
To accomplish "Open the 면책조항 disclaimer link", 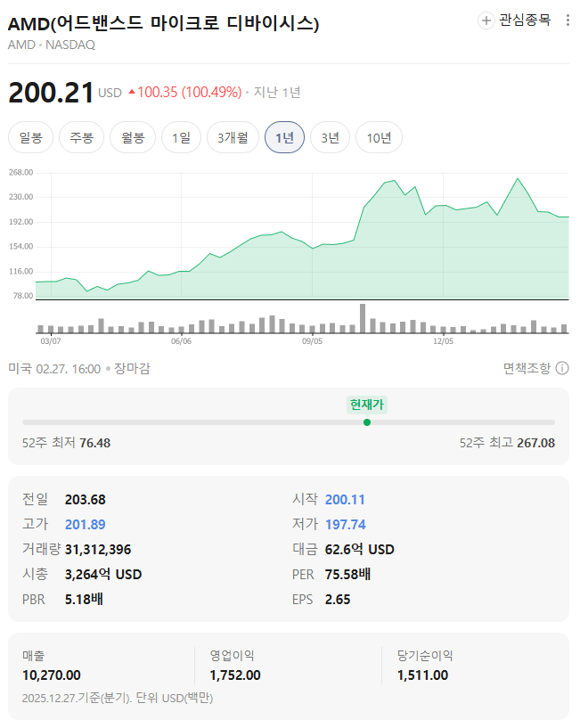I will pos(527,369).
